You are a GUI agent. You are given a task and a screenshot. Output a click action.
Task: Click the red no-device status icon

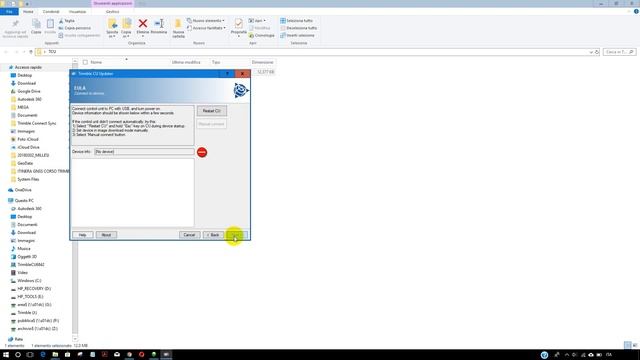[202, 152]
